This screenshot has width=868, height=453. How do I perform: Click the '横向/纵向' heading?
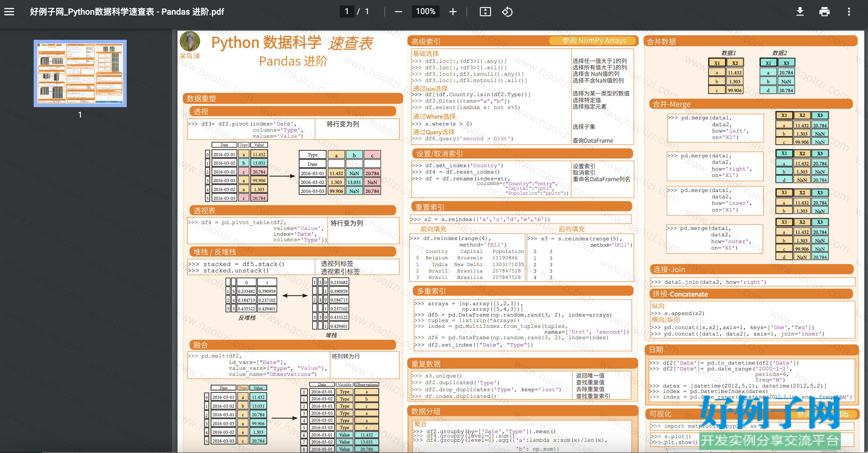[x=665, y=320]
